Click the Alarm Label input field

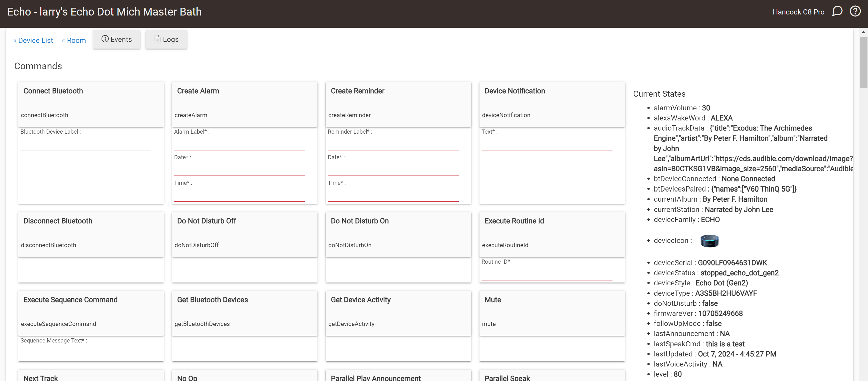[239, 144]
